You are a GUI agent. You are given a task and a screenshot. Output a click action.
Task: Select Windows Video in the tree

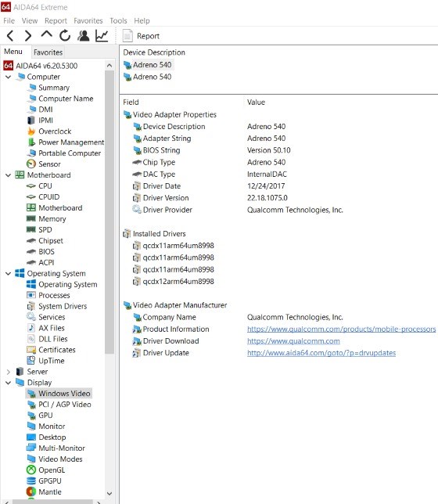pyautogui.click(x=59, y=394)
